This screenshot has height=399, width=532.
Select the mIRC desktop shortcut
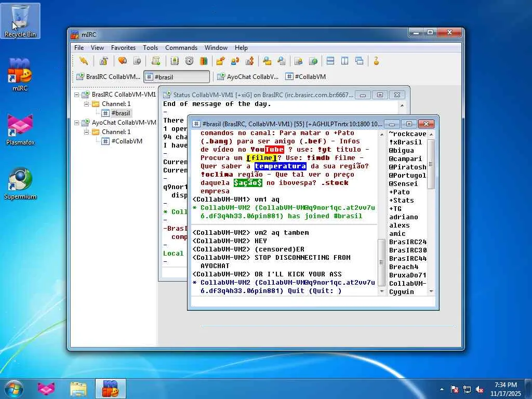click(x=20, y=74)
